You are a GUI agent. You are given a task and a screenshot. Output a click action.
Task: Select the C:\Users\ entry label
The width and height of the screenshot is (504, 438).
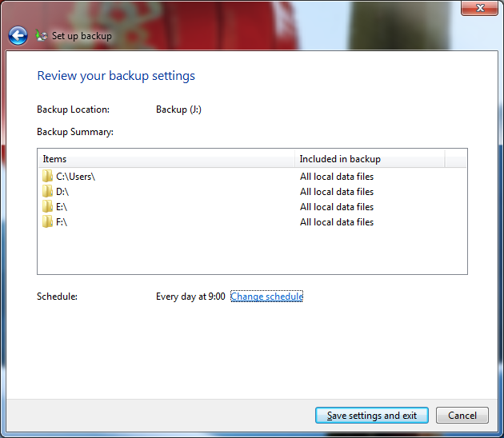point(76,177)
